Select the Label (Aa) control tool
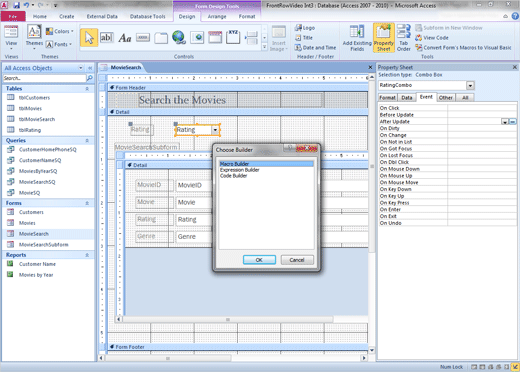 (125, 38)
